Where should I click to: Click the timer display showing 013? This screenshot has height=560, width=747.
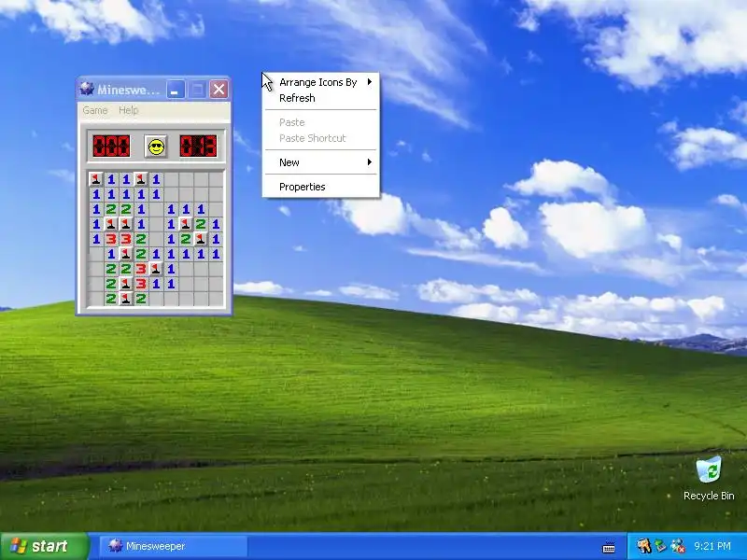(198, 147)
